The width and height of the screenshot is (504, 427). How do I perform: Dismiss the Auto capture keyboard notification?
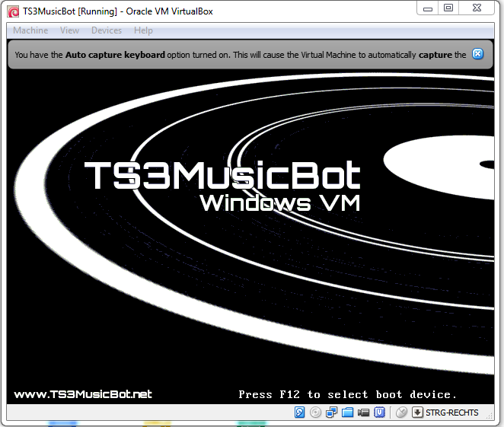click(477, 54)
